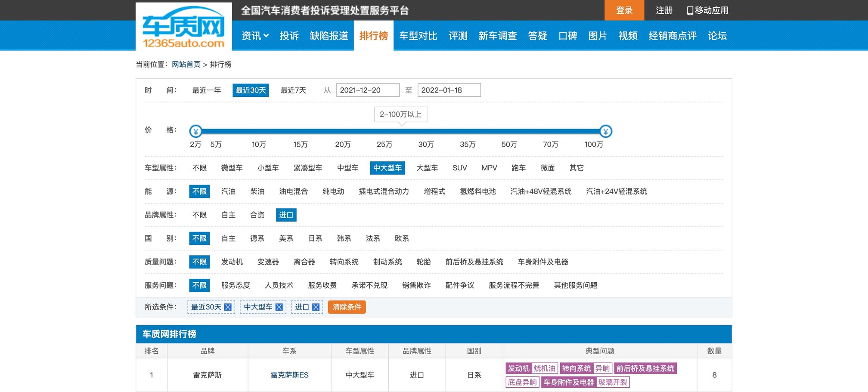Image resolution: width=868 pixels, height=392 pixels.
Task: Select SUV vehicle type filter
Action: (x=459, y=168)
